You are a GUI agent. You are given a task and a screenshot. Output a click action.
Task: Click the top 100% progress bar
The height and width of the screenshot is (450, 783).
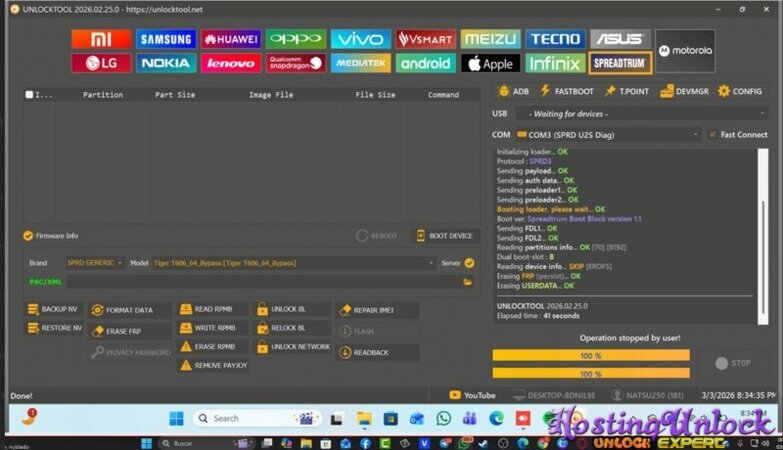tap(591, 355)
